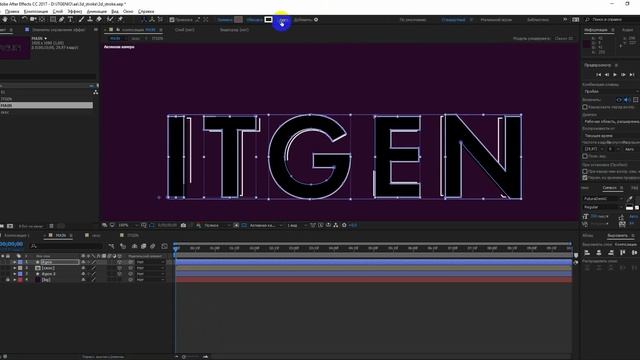
Task: Toggle the cache-before-playback checkbox in Preview
Action: click(x=585, y=107)
